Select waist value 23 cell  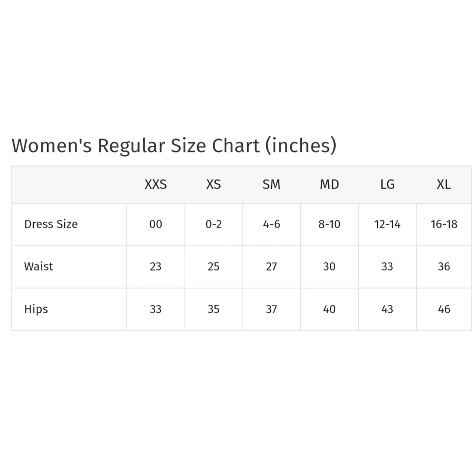[156, 267]
